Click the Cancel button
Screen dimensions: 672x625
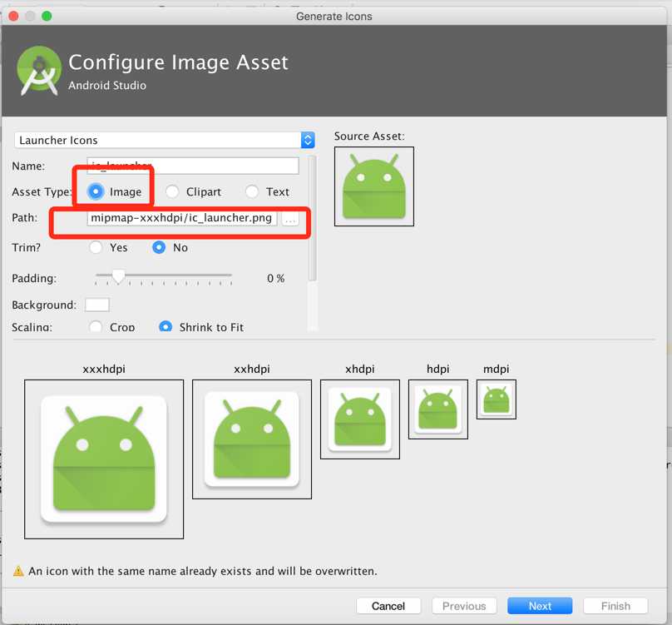(x=388, y=606)
